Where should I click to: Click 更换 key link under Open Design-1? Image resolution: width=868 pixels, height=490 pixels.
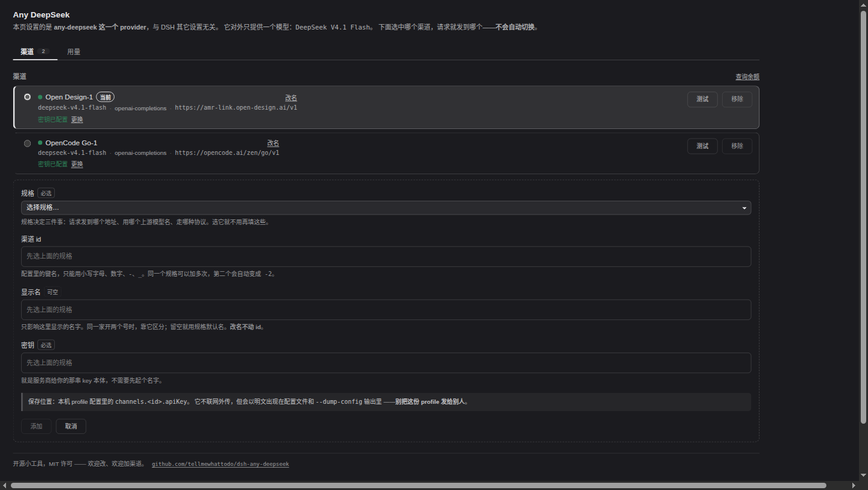point(77,119)
